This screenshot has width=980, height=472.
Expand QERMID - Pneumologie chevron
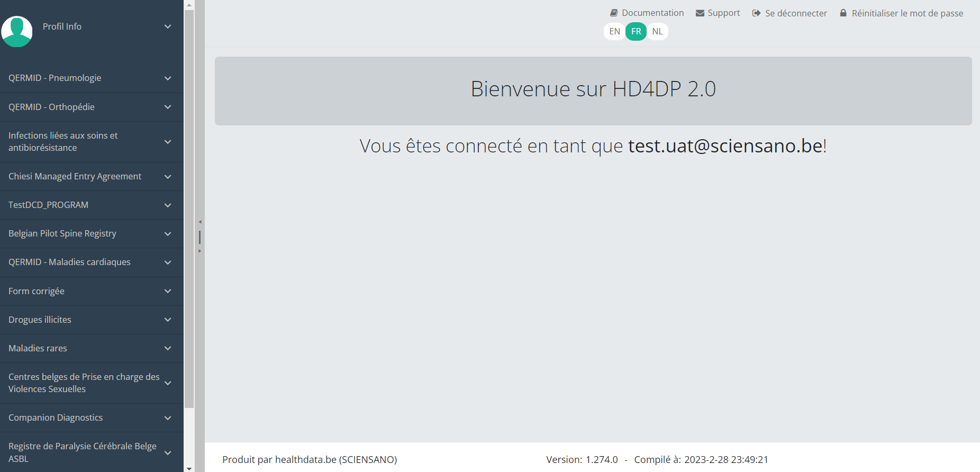168,78
